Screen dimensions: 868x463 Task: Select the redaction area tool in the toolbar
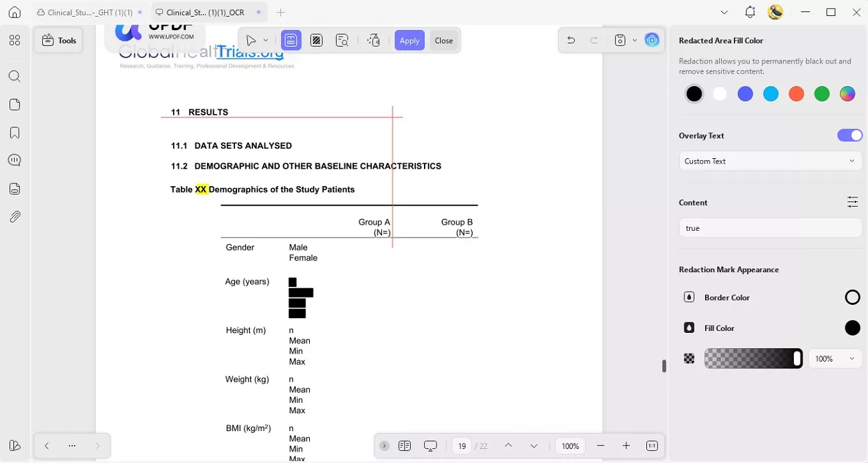291,40
